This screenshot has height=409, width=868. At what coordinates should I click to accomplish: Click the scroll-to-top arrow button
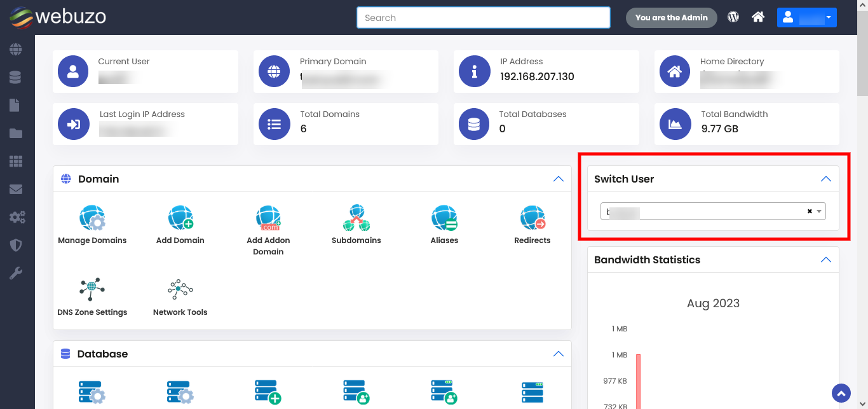(841, 393)
